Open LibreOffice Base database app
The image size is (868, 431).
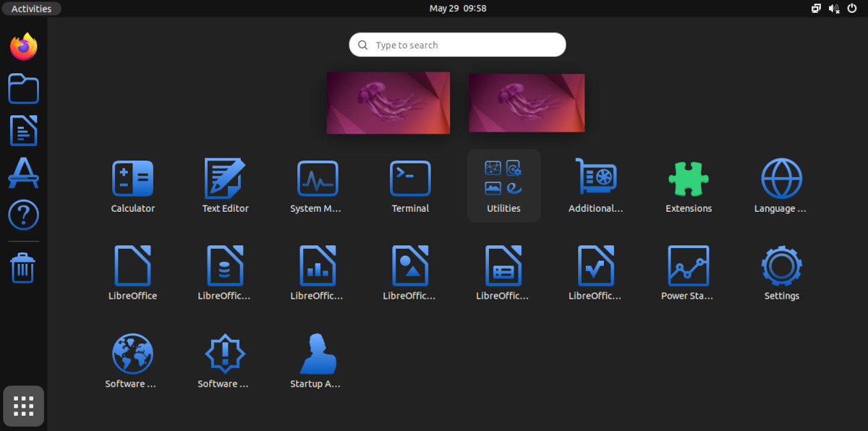point(225,265)
